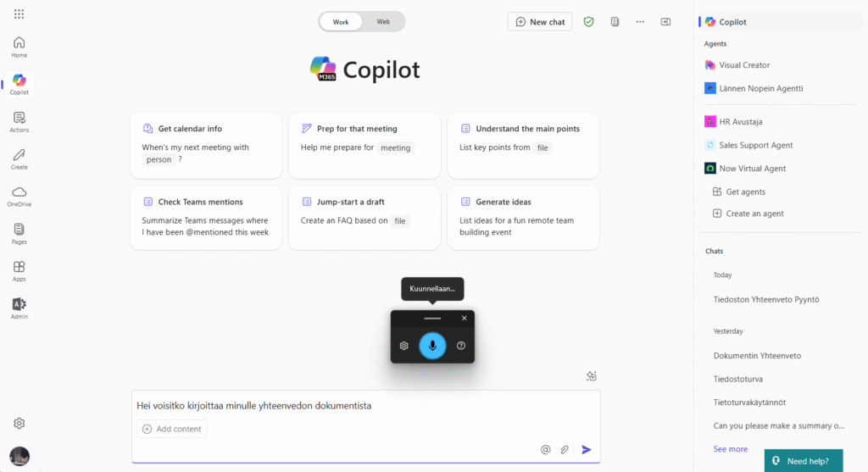Select Generate ideas prompt card

[523, 218]
